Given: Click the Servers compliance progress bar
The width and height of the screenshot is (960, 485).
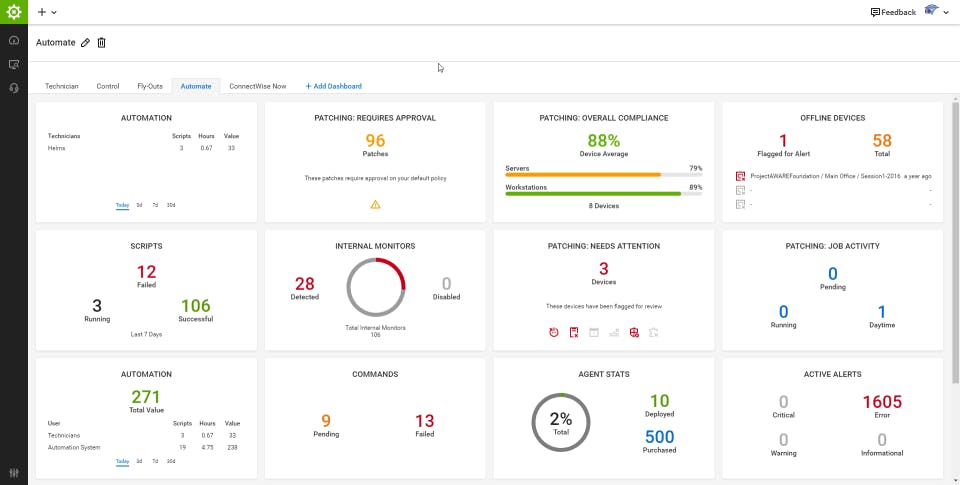Looking at the screenshot, I should click(604, 175).
